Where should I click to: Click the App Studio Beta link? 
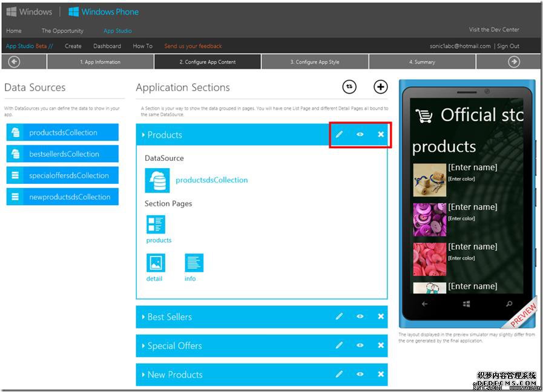[30, 46]
